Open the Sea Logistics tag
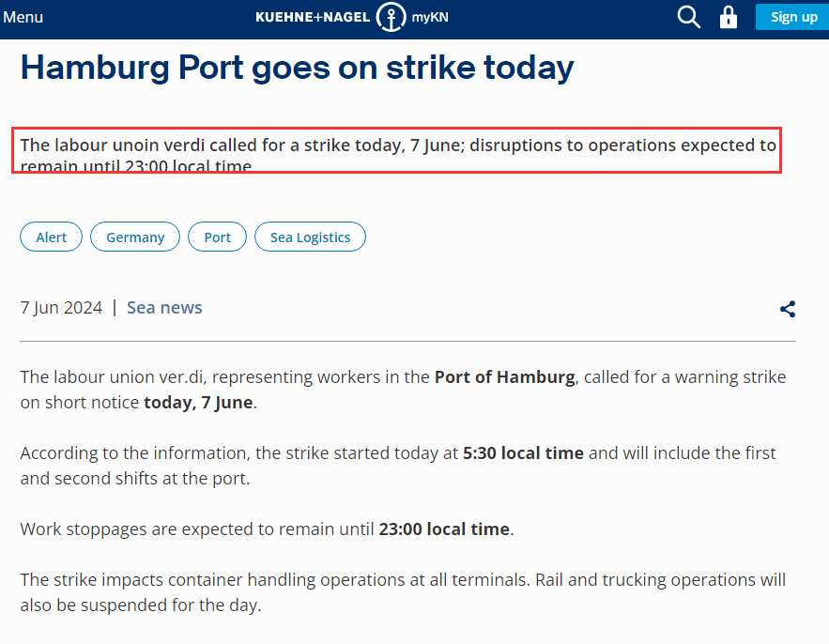829x644 pixels. tap(311, 237)
